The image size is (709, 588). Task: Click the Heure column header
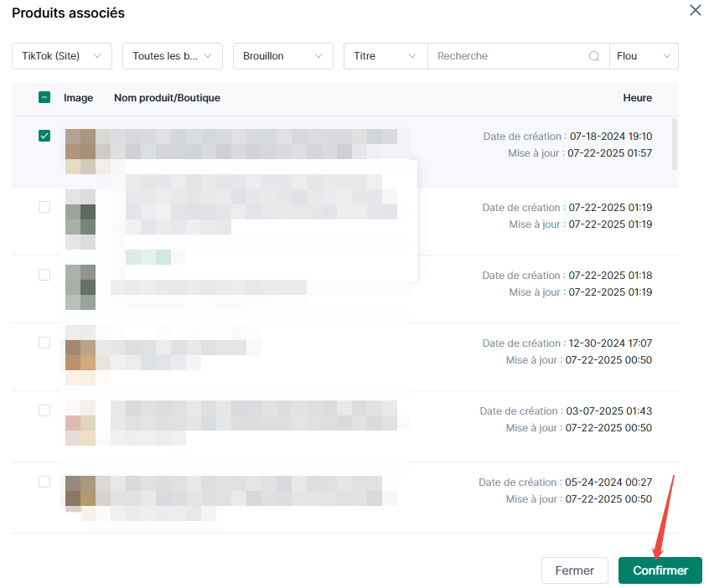638,98
